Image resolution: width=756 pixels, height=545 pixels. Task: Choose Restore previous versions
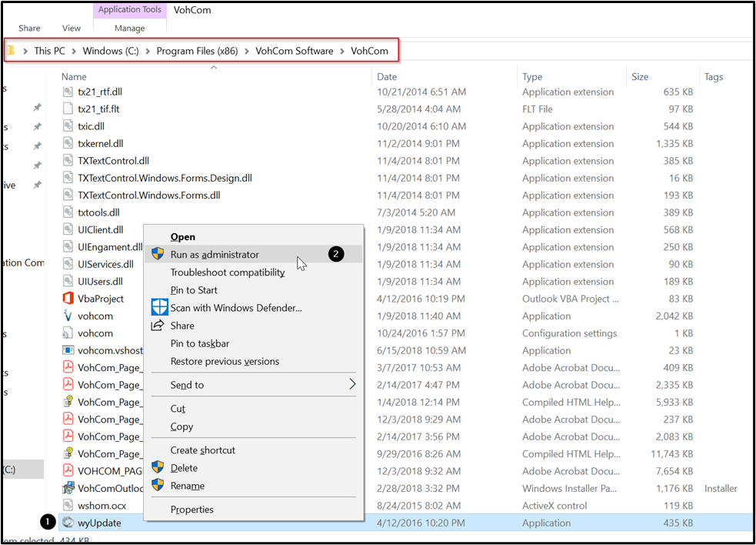coord(253,361)
